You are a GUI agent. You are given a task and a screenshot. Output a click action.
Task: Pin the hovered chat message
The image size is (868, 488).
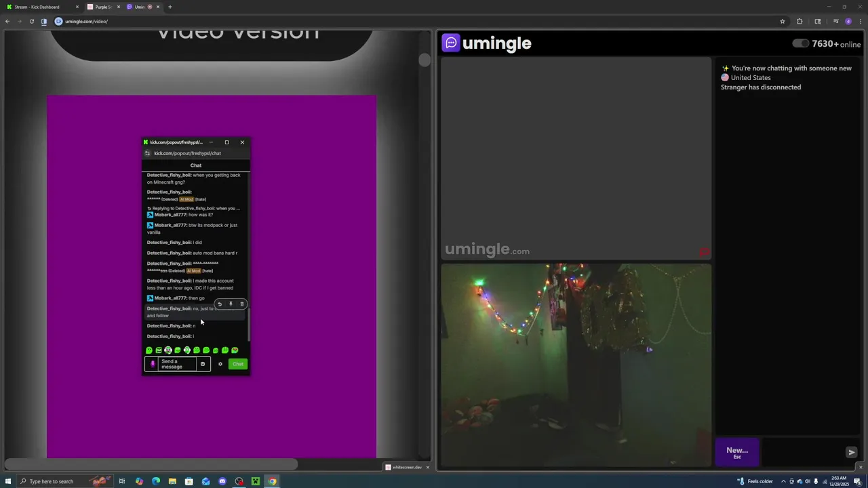point(231,304)
